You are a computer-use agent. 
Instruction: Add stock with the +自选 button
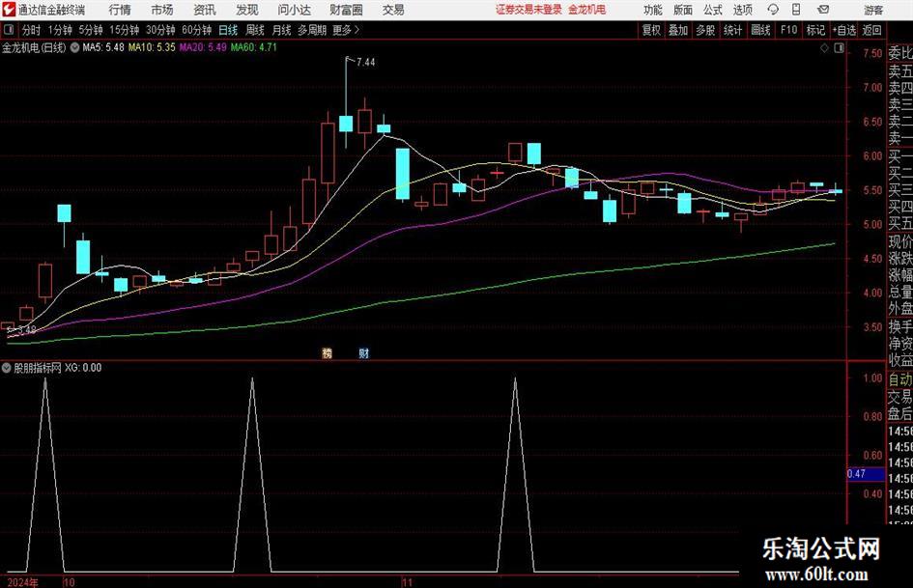(x=844, y=30)
